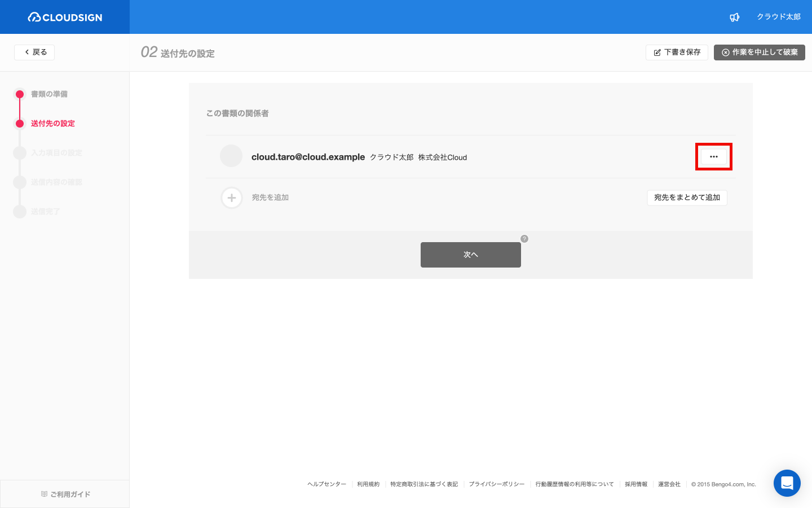
Task: Click the 株式会社Cloud company text
Action: pos(443,157)
